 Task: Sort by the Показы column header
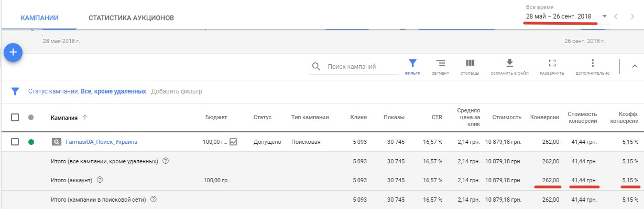click(394, 117)
